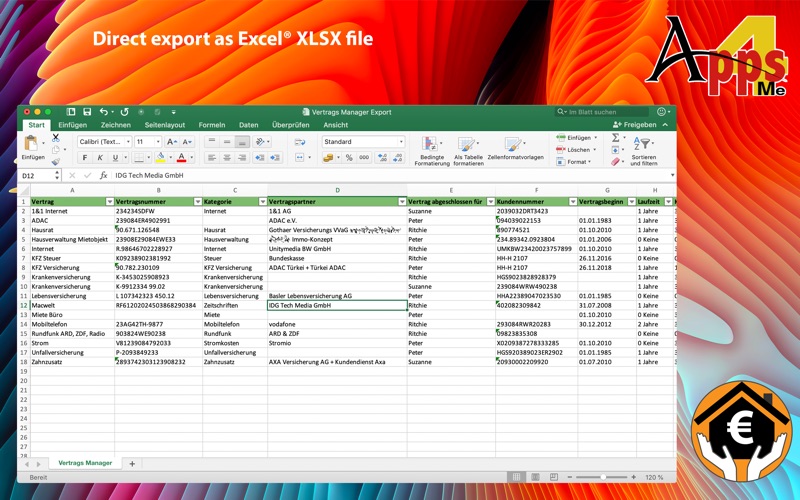Screen dimensions: 800x500
Task: Open the Daten ribbon tab
Action: coord(248,125)
